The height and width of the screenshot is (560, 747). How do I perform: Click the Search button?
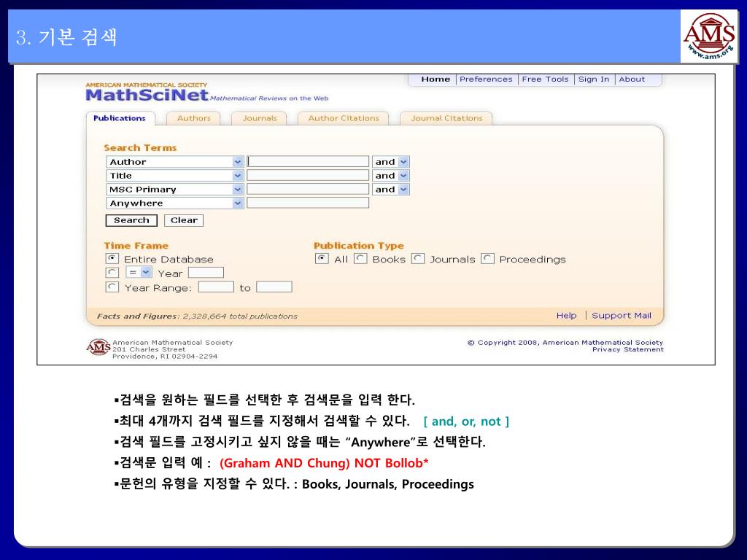click(131, 220)
